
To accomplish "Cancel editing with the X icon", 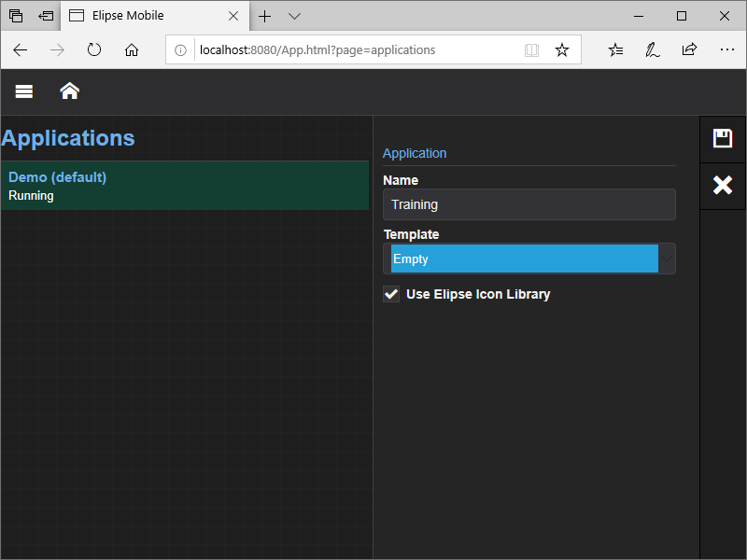I will coord(723,185).
